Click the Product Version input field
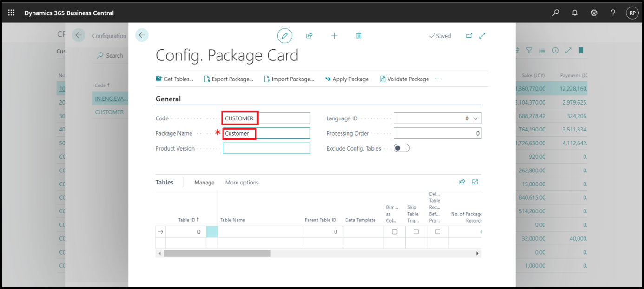 coord(266,148)
